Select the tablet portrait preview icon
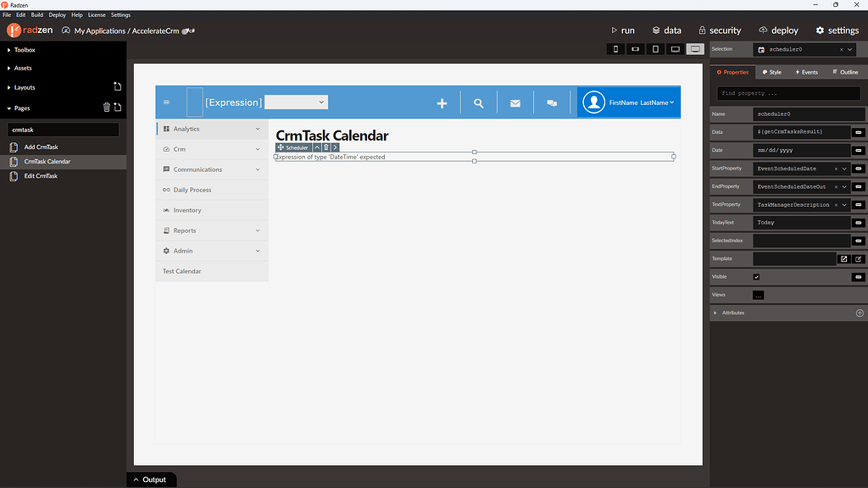The height and width of the screenshot is (488, 868). click(x=654, y=49)
